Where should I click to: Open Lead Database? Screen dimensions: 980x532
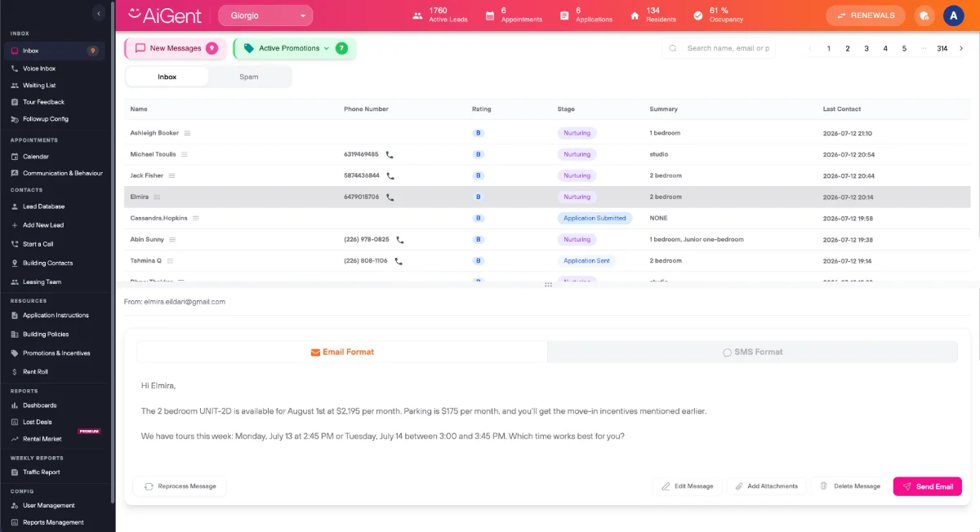point(43,206)
